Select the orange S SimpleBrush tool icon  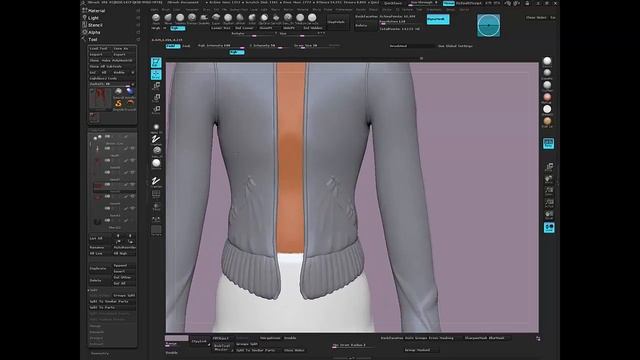(118, 104)
